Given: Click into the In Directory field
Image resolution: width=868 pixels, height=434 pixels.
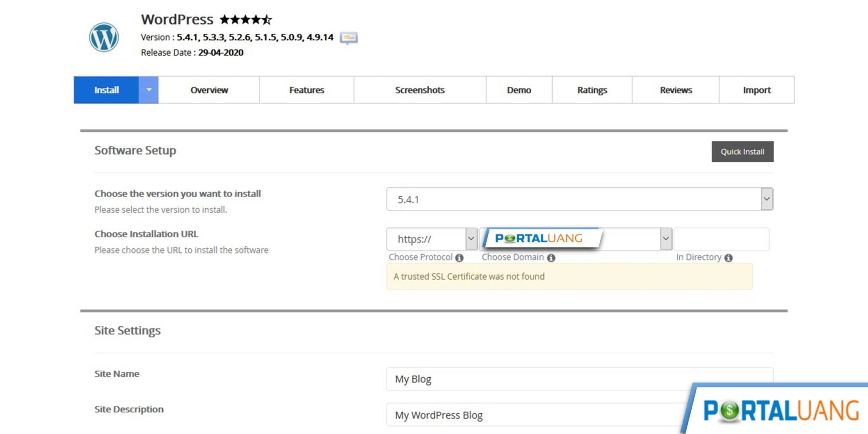Looking at the screenshot, I should [721, 239].
